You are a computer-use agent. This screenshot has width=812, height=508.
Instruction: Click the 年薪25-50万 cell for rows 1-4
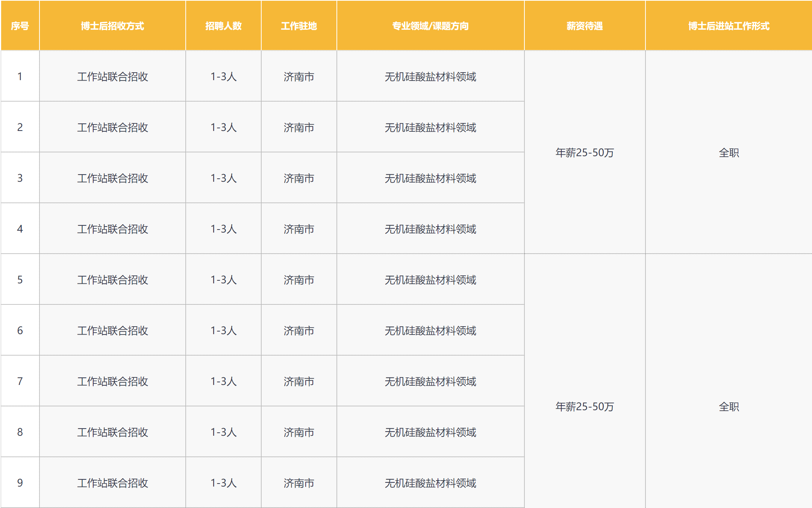click(x=585, y=153)
